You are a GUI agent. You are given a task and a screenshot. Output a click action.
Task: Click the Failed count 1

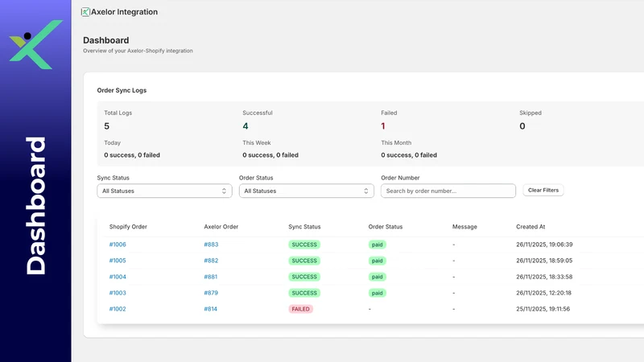pos(383,126)
